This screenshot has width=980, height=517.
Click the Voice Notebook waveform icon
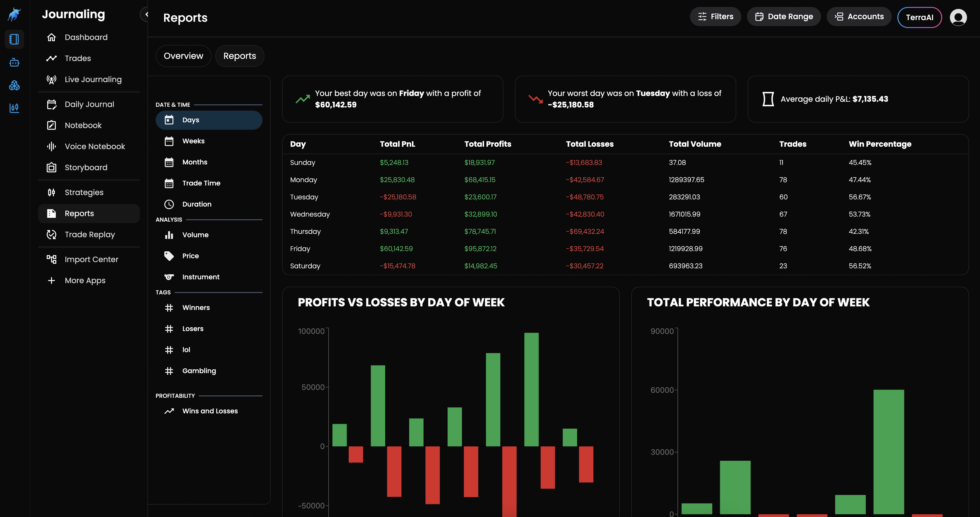(x=51, y=146)
